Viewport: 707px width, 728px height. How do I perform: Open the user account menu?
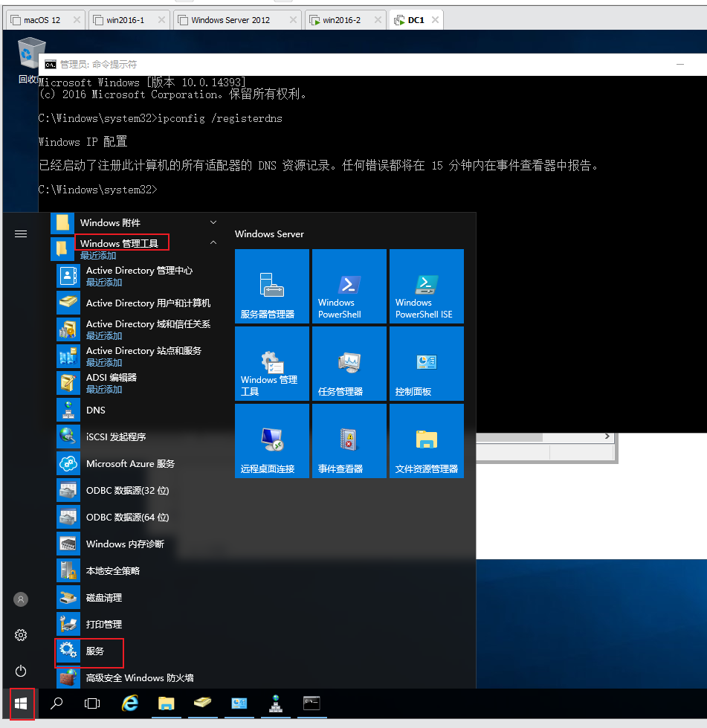coord(21,599)
